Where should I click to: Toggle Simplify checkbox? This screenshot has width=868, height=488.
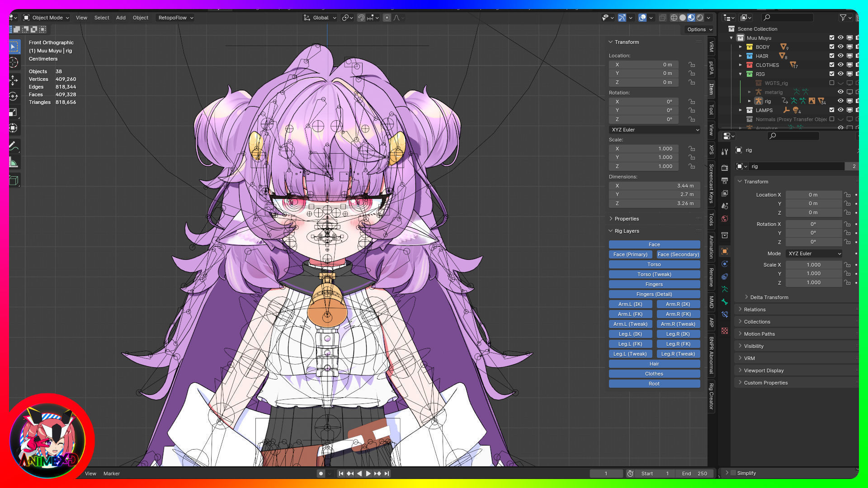tap(733, 473)
